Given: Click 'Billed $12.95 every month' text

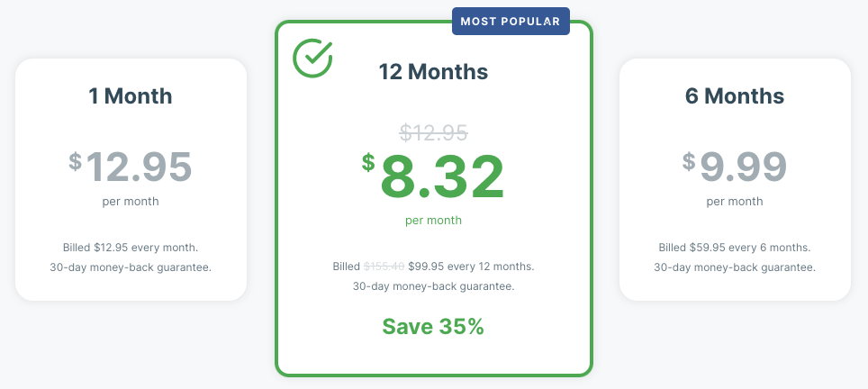Looking at the screenshot, I should coord(131,248).
